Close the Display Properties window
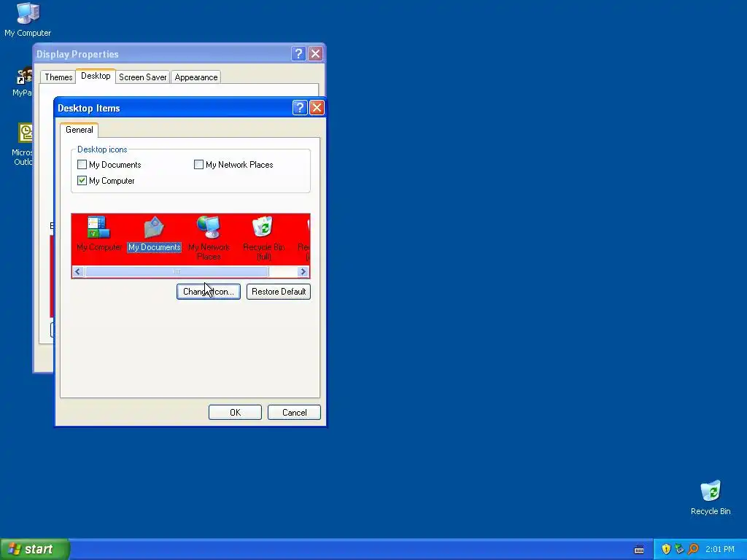The height and width of the screenshot is (560, 747). click(315, 54)
